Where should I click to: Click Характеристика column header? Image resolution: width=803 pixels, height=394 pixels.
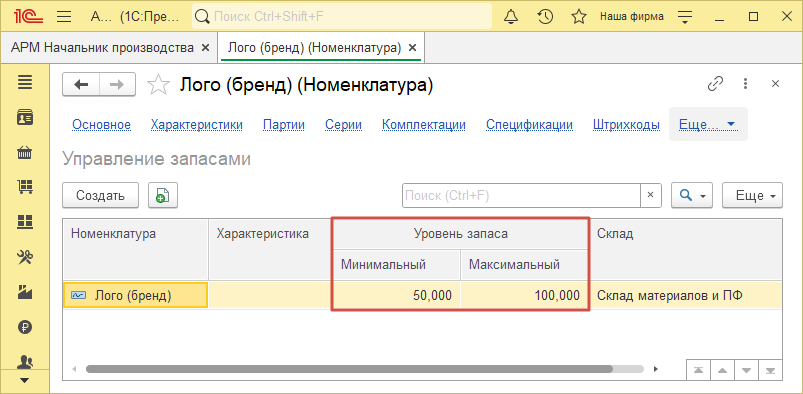tap(270, 250)
